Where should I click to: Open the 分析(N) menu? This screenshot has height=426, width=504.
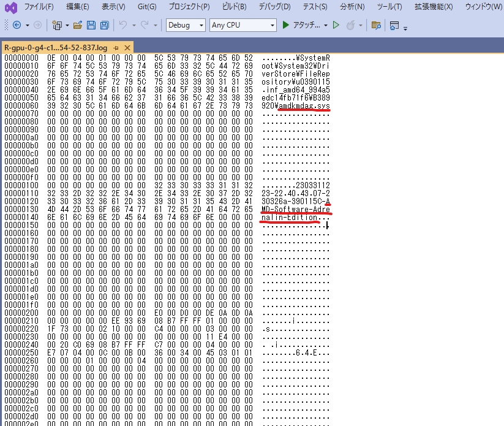[352, 7]
